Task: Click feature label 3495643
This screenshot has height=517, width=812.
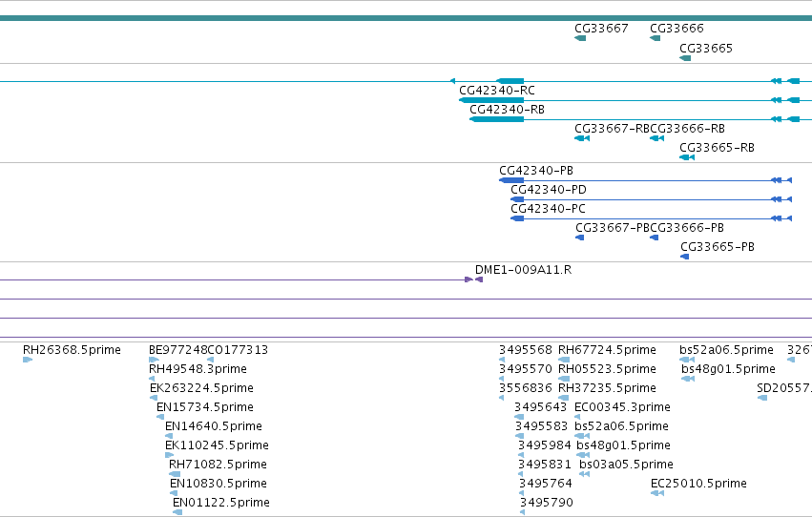Action: [x=541, y=408]
